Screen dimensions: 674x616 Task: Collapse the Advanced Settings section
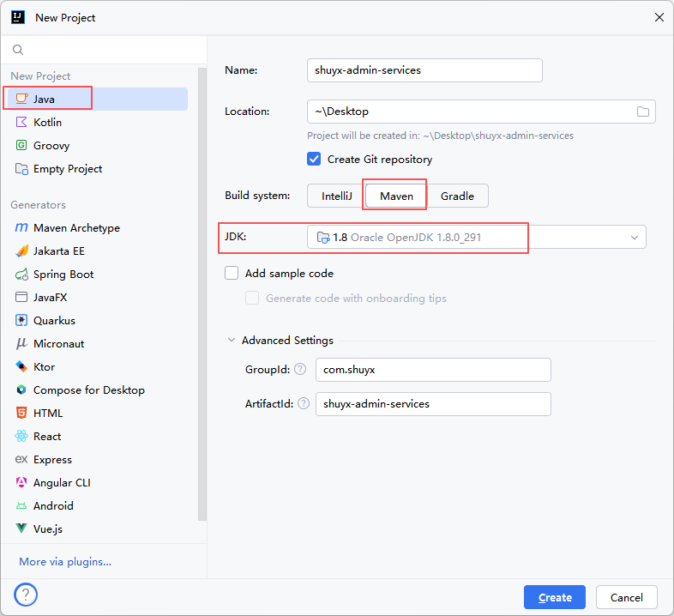pos(232,341)
